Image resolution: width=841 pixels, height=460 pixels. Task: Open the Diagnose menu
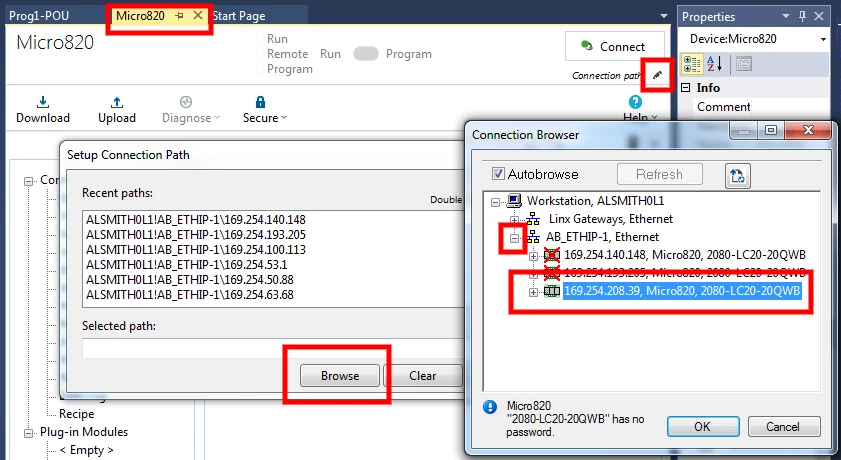coord(190,109)
